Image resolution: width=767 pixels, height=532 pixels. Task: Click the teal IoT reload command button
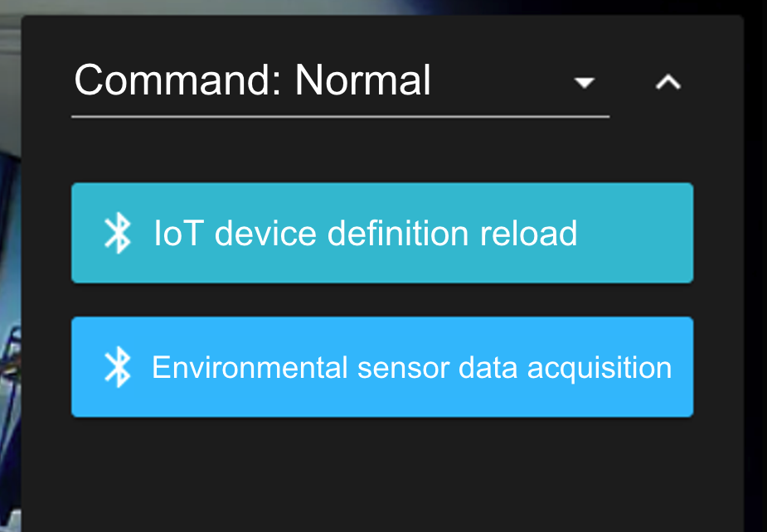coord(381,234)
